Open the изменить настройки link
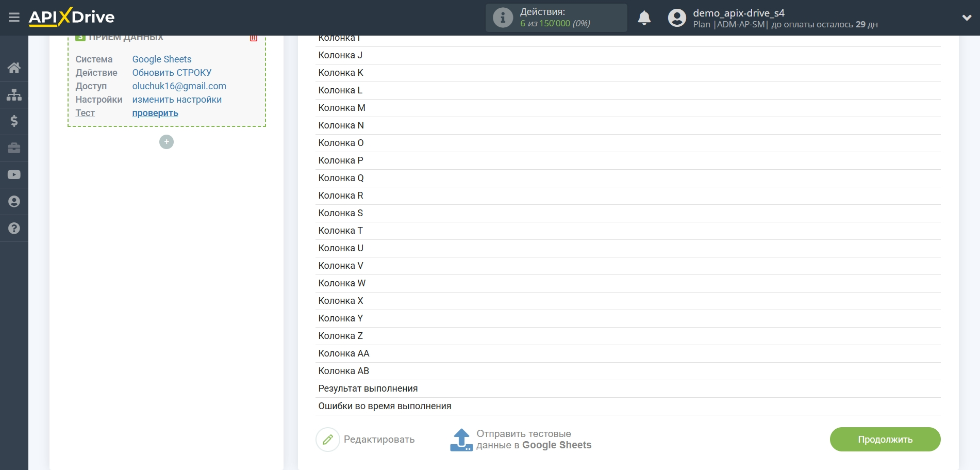The height and width of the screenshot is (470, 980). click(x=177, y=99)
